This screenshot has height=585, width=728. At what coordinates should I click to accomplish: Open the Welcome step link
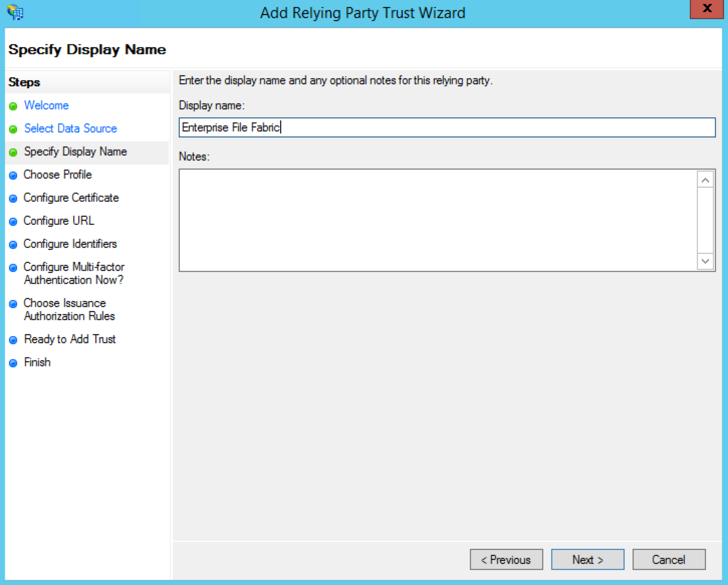(46, 105)
